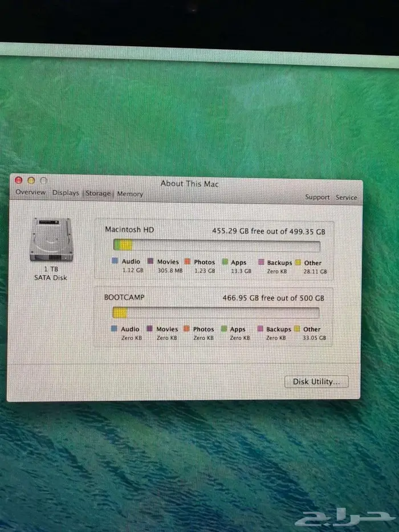Go to the Memory tab
Image resolution: width=399 pixels, height=532 pixels.
(x=130, y=194)
